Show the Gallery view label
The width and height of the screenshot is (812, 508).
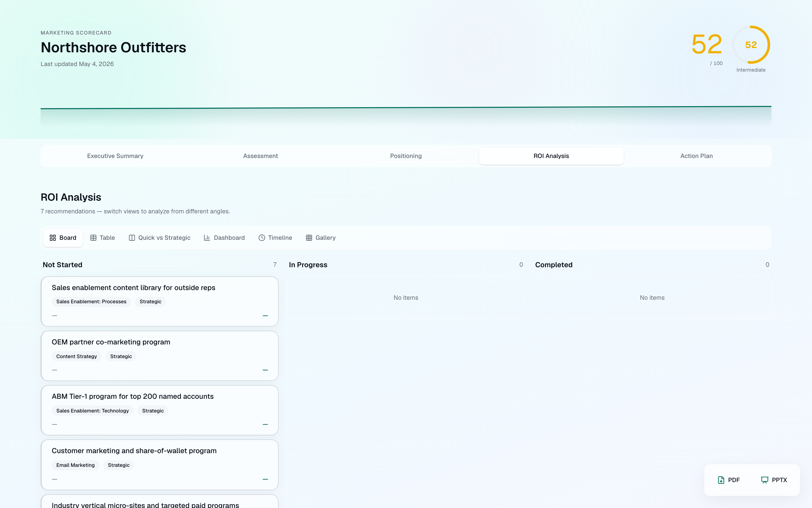[x=326, y=238]
